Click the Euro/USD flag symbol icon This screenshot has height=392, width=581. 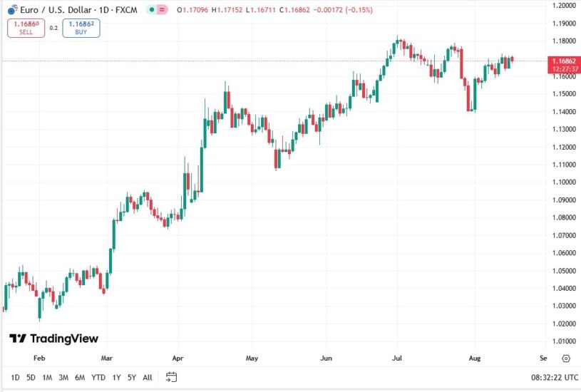tap(13, 10)
